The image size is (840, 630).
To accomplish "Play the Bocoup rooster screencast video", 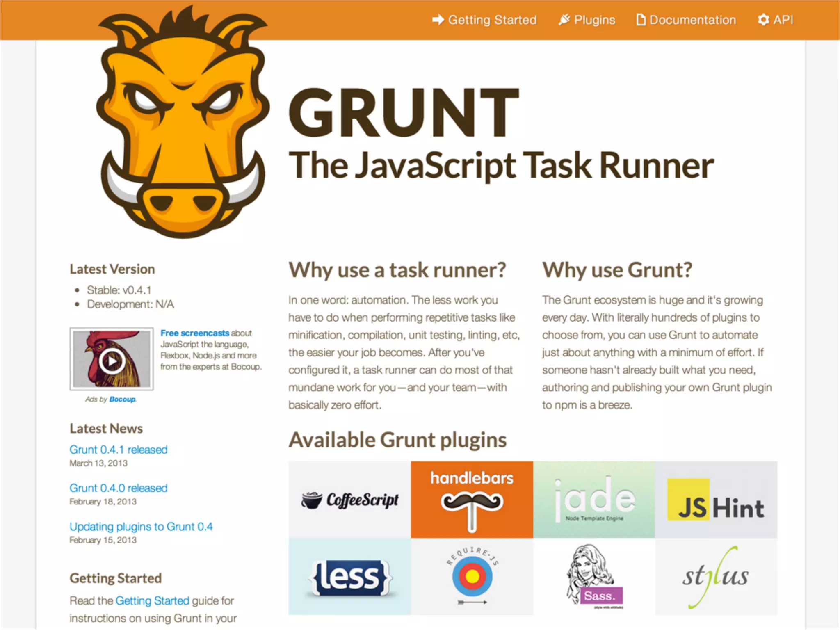I will coord(112,361).
